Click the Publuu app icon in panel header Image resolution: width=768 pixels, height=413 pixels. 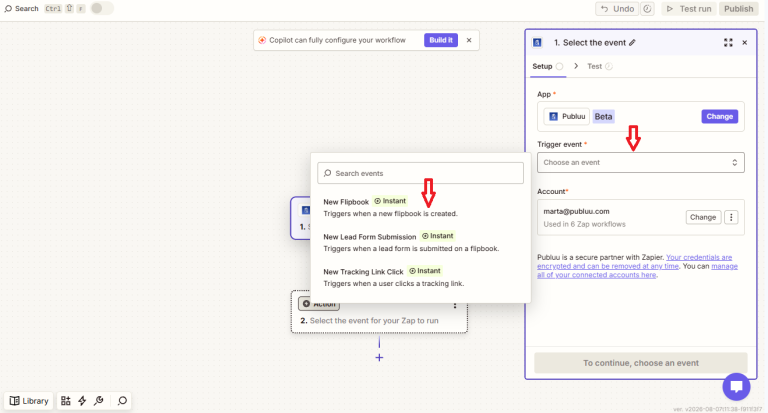(537, 43)
